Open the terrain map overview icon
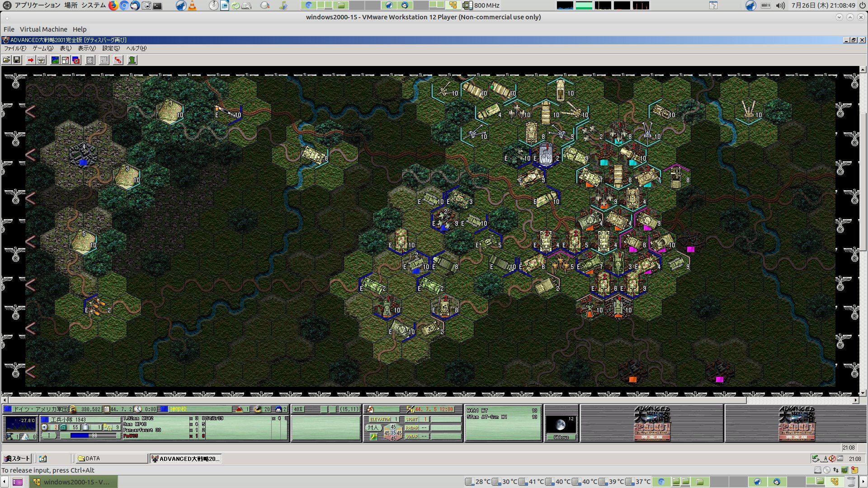This screenshot has width=868, height=488. 55,60
